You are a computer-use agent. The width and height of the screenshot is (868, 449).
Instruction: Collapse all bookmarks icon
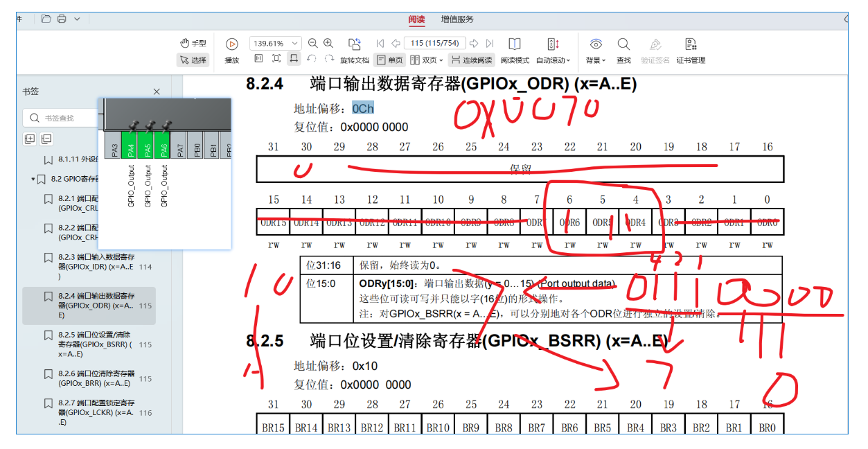click(46, 139)
